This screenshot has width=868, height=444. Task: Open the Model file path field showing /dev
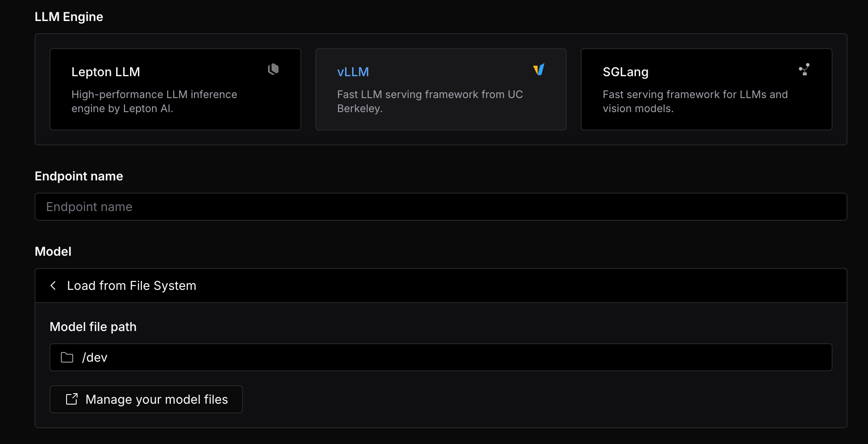(x=441, y=357)
